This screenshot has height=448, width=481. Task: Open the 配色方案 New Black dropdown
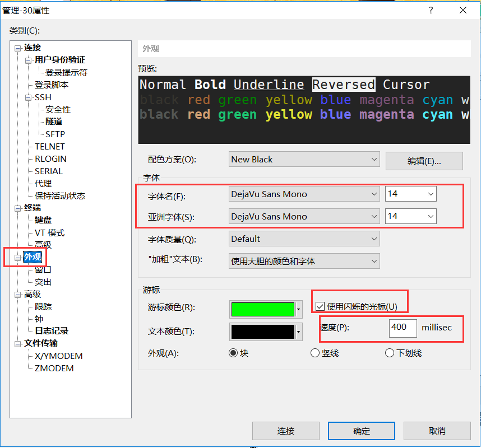click(x=304, y=160)
